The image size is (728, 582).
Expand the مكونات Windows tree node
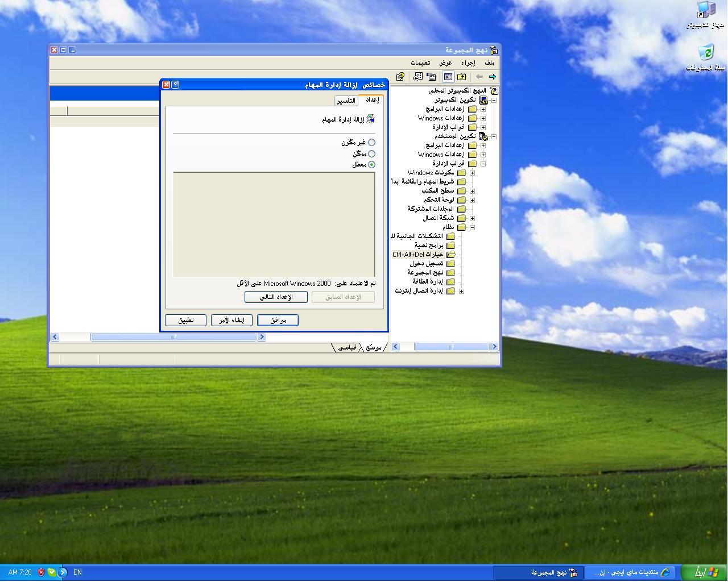[x=472, y=173]
